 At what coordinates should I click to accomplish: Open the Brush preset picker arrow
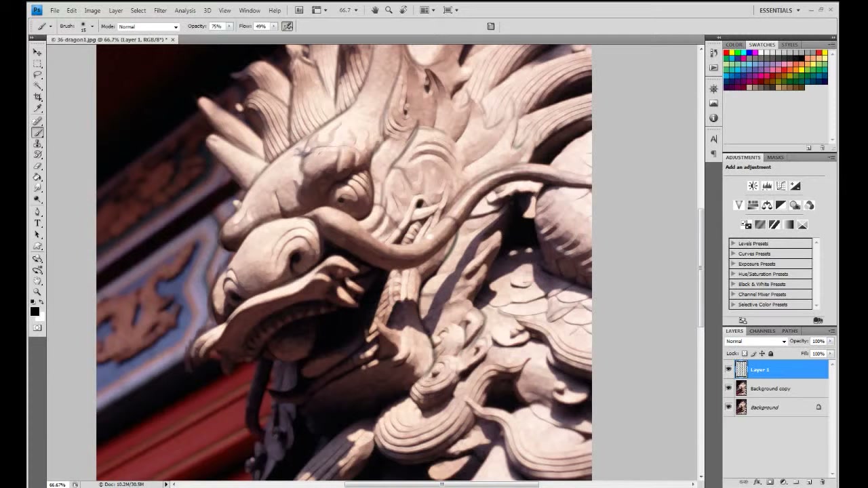coord(92,26)
